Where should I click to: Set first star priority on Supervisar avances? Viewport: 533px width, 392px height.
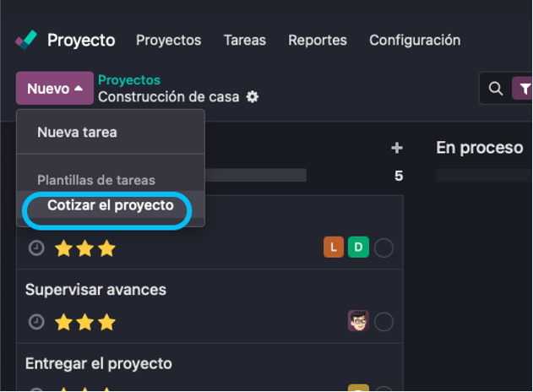(x=63, y=322)
